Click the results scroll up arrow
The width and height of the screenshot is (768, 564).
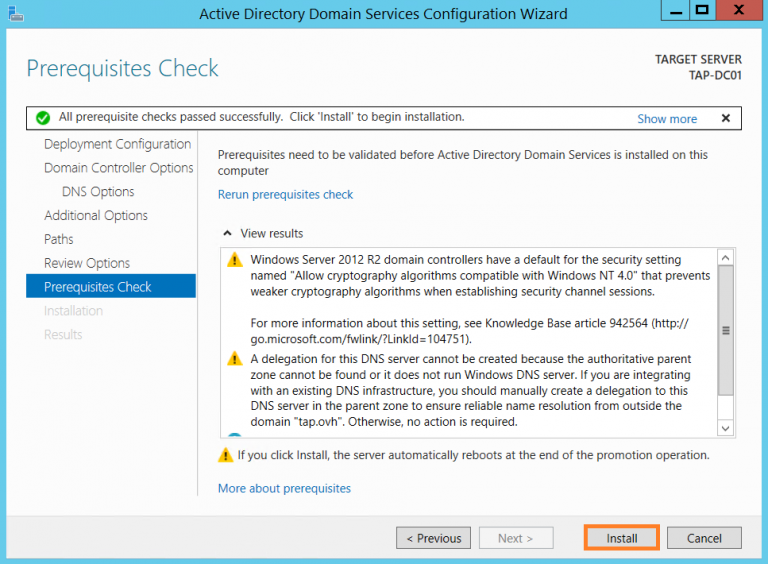click(725, 258)
